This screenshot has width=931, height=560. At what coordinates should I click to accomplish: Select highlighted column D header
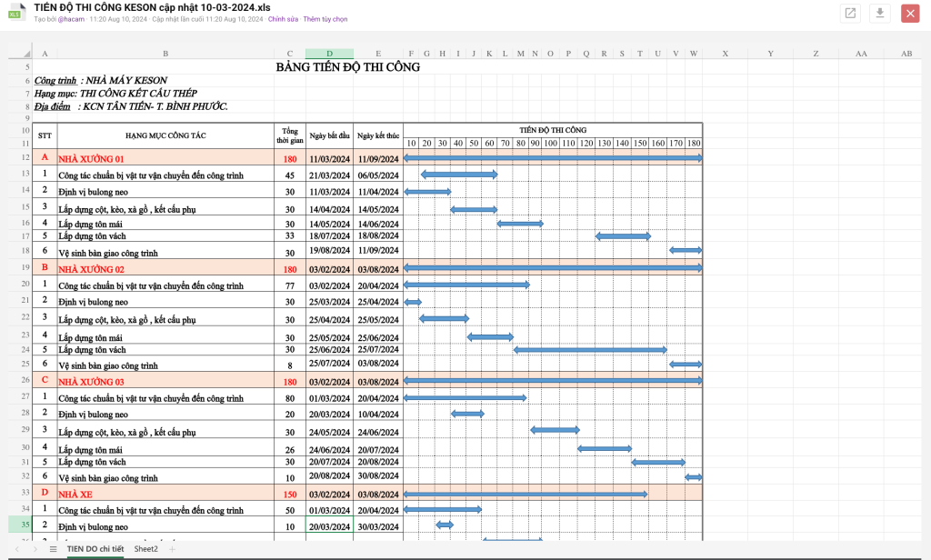point(329,54)
